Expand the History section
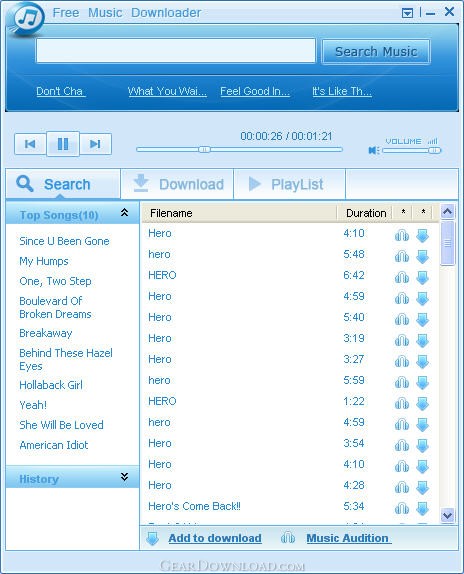This screenshot has width=464, height=574. click(x=124, y=477)
